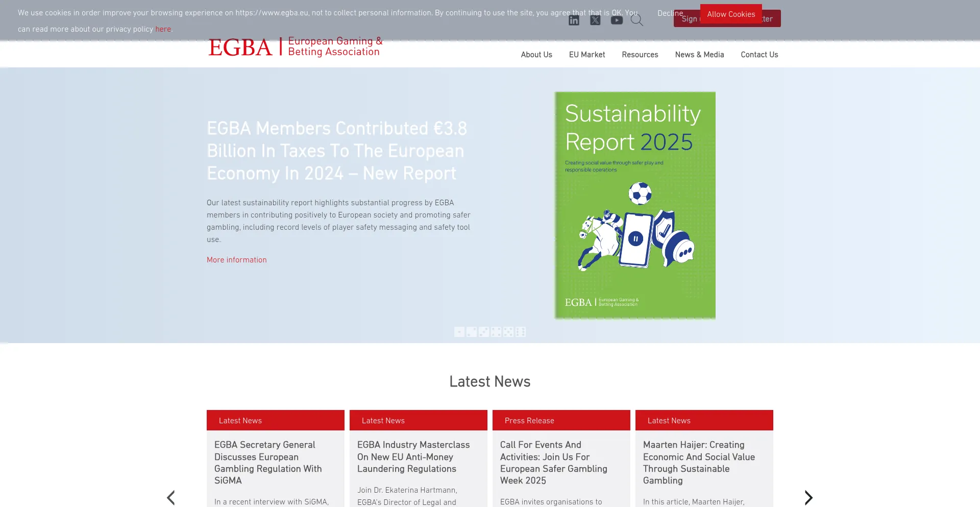Image resolution: width=980 pixels, height=507 pixels.
Task: Click the Press Release category label
Action: tap(529, 421)
